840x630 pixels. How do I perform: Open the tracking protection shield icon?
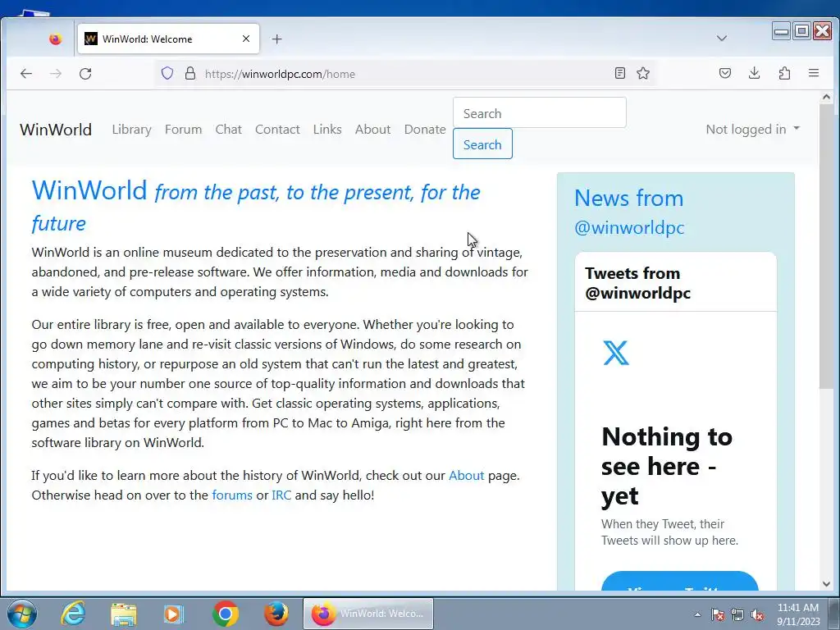(x=167, y=73)
